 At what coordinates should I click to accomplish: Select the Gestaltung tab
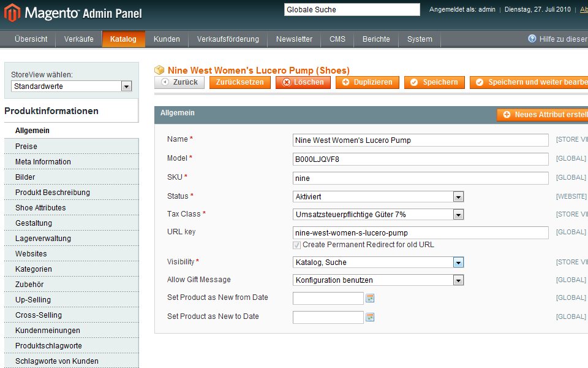71,223
